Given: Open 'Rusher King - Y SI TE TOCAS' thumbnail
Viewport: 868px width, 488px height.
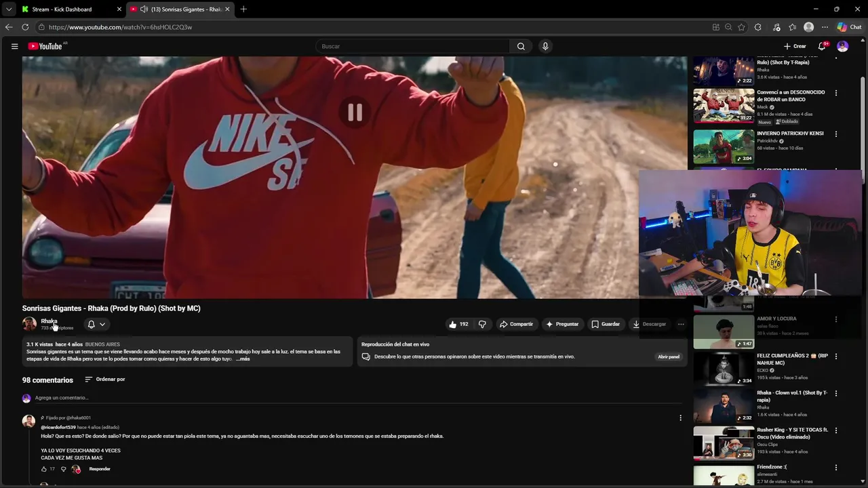Looking at the screenshot, I should (x=724, y=443).
